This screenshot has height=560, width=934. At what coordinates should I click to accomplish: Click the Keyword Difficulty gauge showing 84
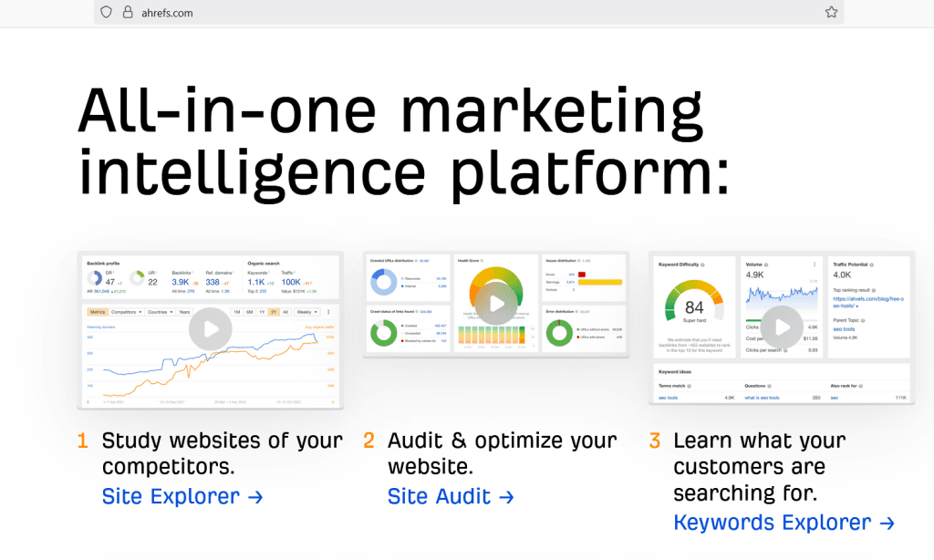click(694, 306)
